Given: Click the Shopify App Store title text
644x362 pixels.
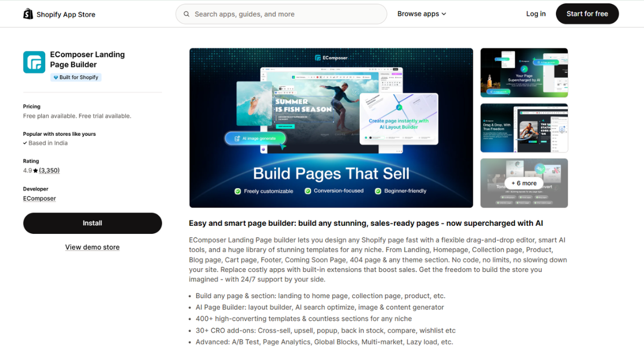Looking at the screenshot, I should coord(66,14).
